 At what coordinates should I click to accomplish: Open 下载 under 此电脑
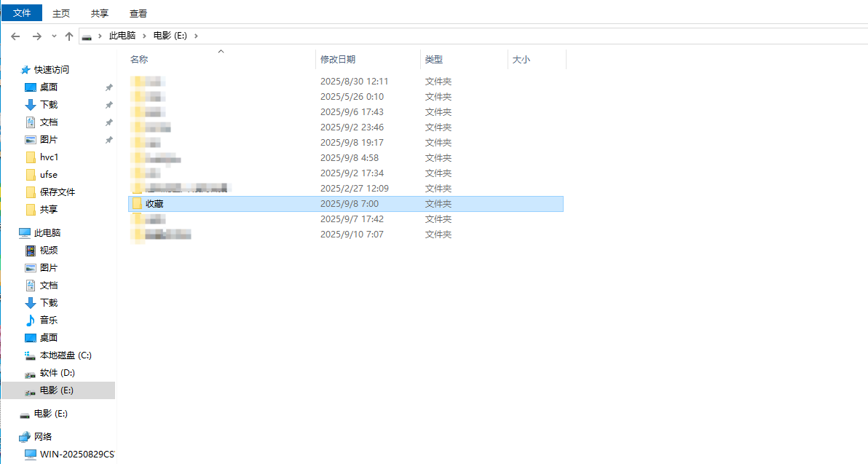(x=49, y=303)
